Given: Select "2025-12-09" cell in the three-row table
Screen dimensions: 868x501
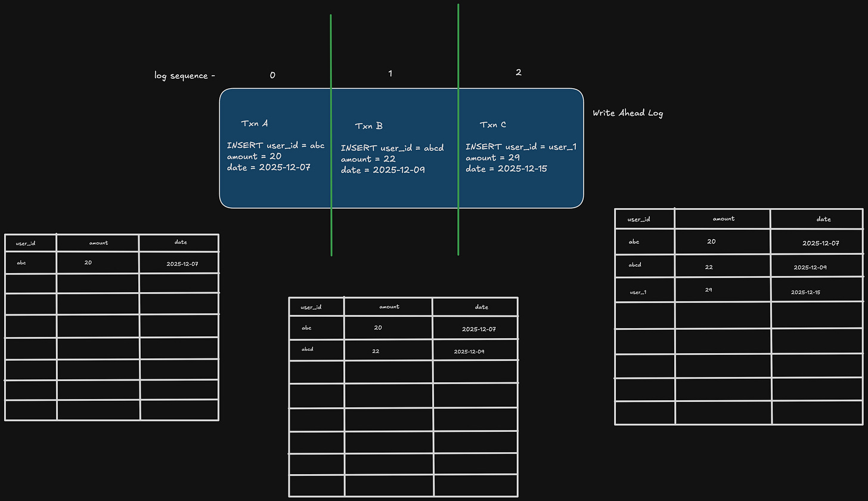Looking at the screenshot, I should [x=810, y=268].
